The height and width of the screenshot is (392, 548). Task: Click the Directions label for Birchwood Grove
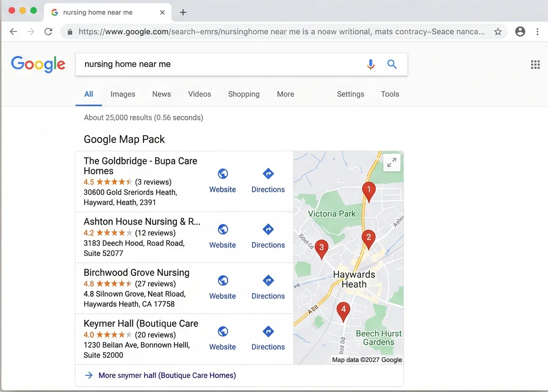coord(268,296)
